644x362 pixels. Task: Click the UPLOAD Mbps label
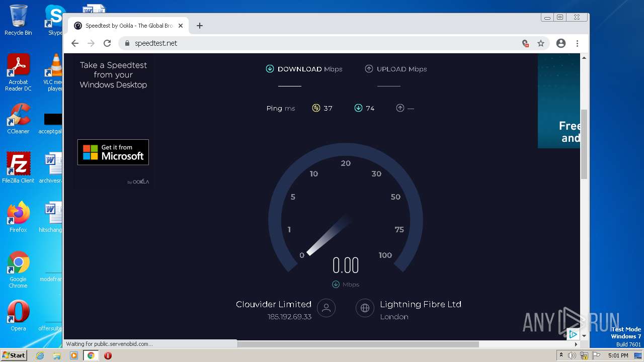point(401,69)
